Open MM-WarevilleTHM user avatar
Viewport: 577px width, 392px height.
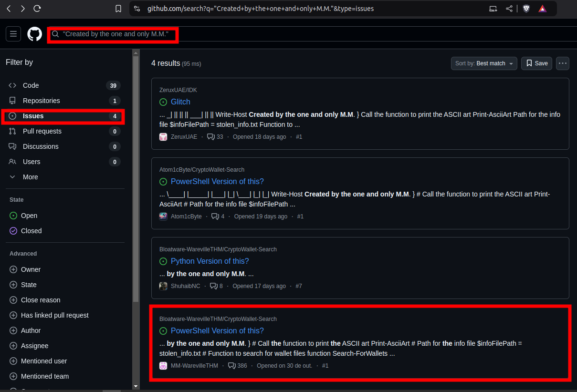point(163,366)
